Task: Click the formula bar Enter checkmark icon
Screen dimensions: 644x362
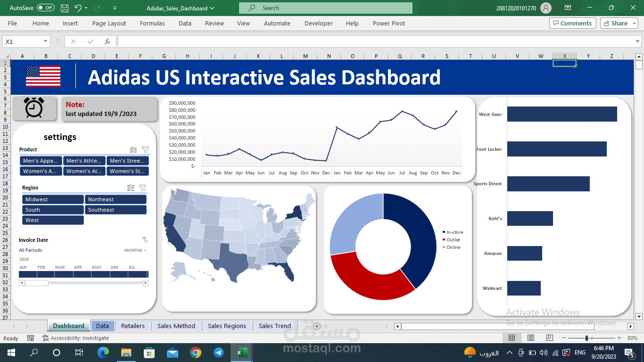Action: [x=91, y=41]
